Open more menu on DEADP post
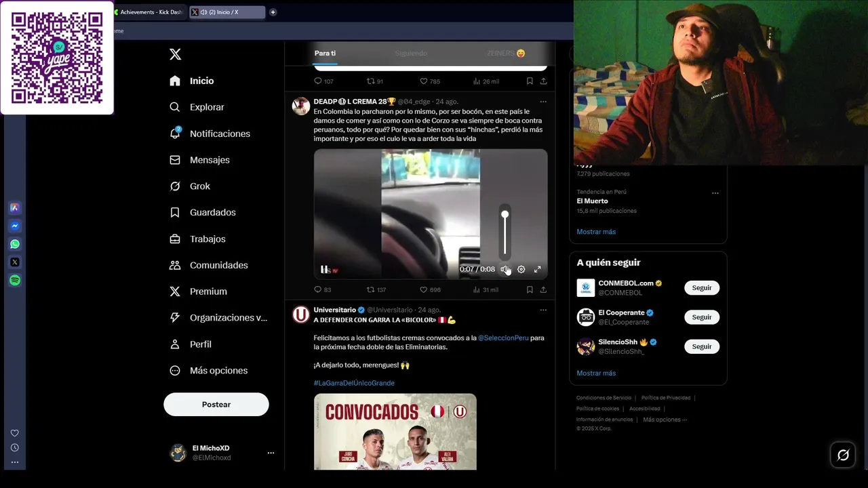This screenshot has height=488, width=868. coord(543,102)
